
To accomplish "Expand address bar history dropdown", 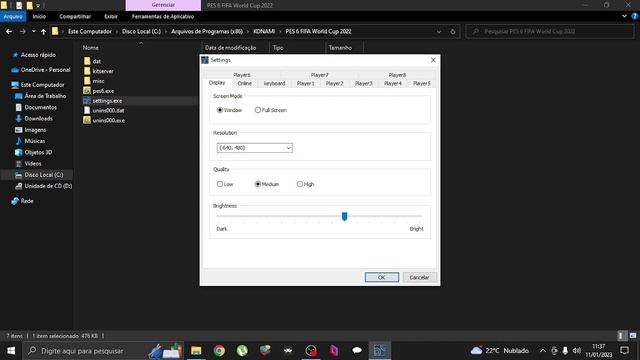I will (x=439, y=31).
